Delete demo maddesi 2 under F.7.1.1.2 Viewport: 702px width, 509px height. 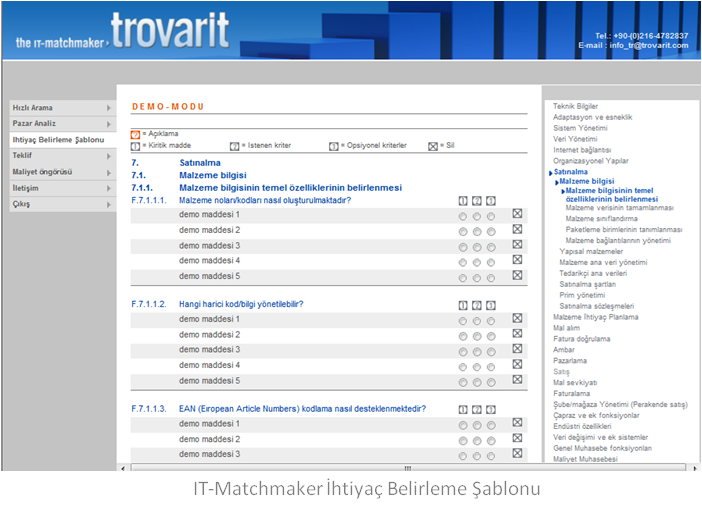(x=517, y=334)
